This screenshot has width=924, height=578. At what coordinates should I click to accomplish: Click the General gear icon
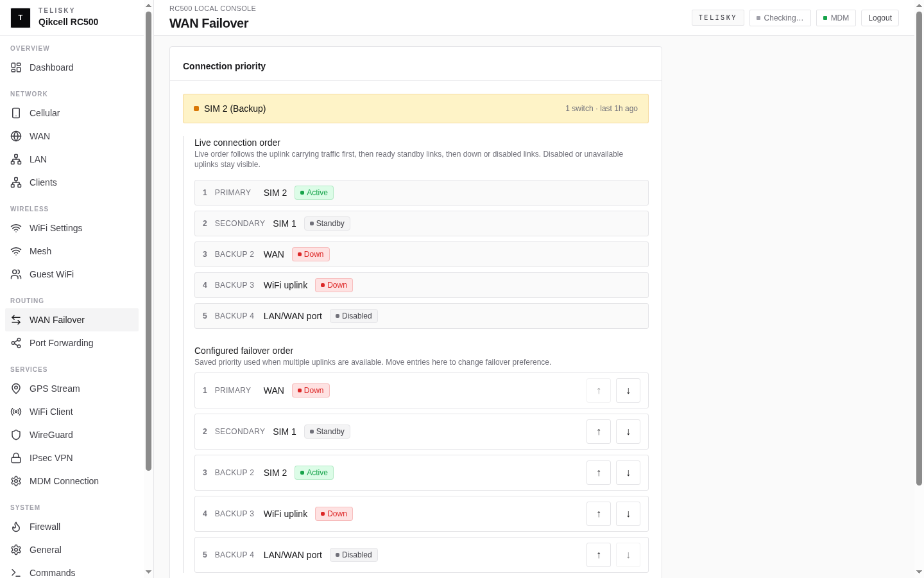tap(16, 550)
